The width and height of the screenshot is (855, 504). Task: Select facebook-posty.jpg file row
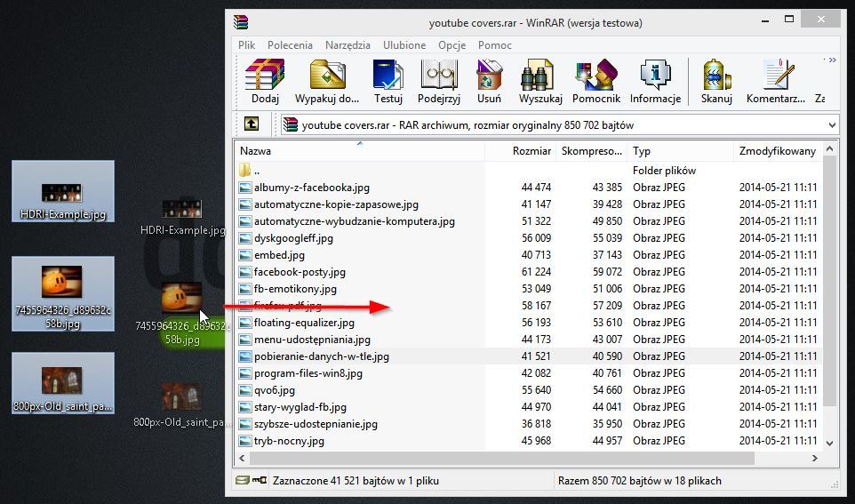[529, 272]
